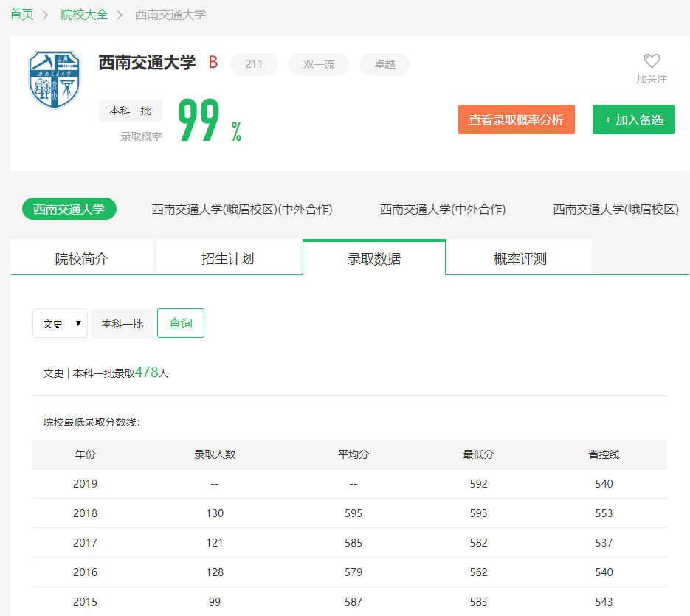Switch to the 招生计划 tab

(227, 258)
